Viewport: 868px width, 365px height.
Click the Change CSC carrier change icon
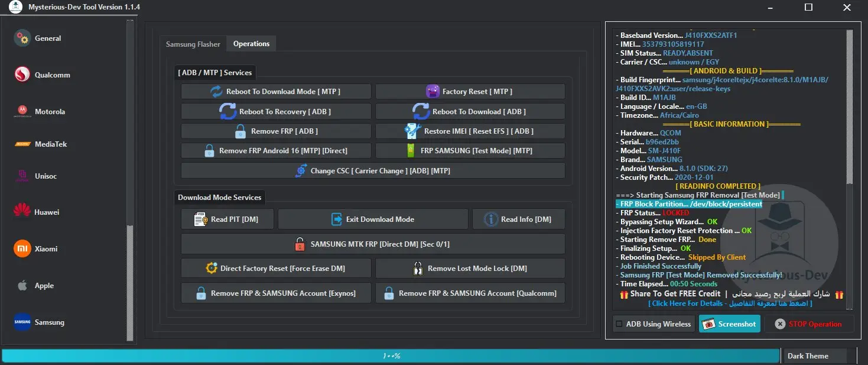coord(301,170)
